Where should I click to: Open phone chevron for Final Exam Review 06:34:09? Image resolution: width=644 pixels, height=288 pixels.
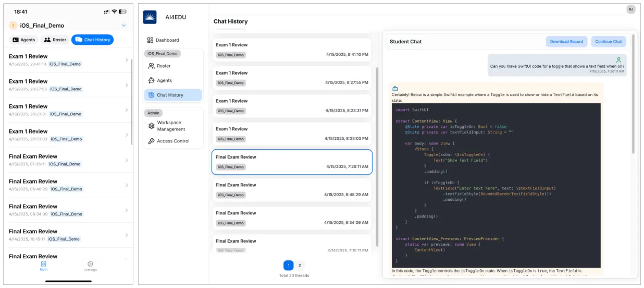tap(127, 210)
